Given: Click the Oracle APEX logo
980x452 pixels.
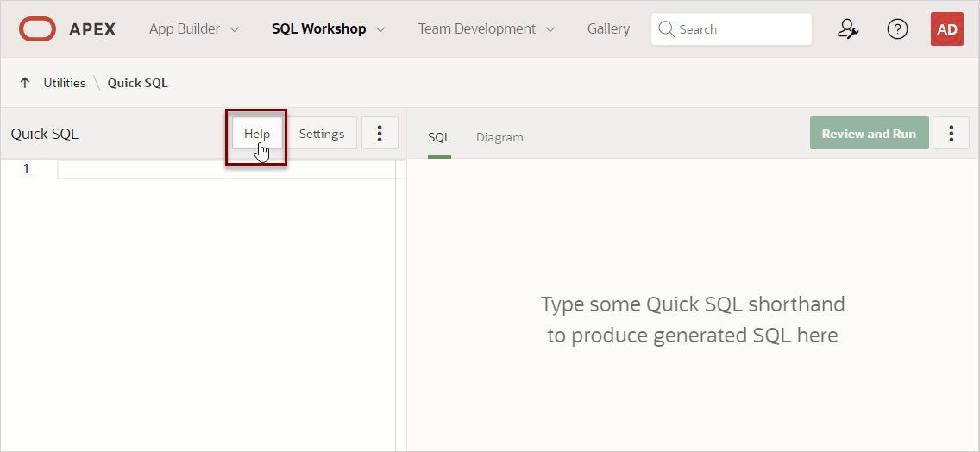Looking at the screenshot, I should click(x=67, y=28).
